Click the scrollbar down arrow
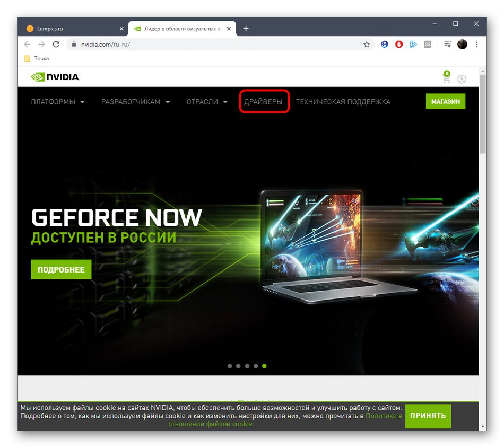This screenshot has height=448, width=504. [x=482, y=426]
